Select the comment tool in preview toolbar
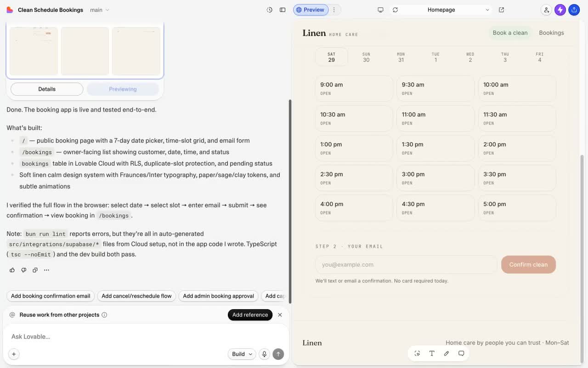Image resolution: width=588 pixels, height=368 pixels. click(461, 353)
